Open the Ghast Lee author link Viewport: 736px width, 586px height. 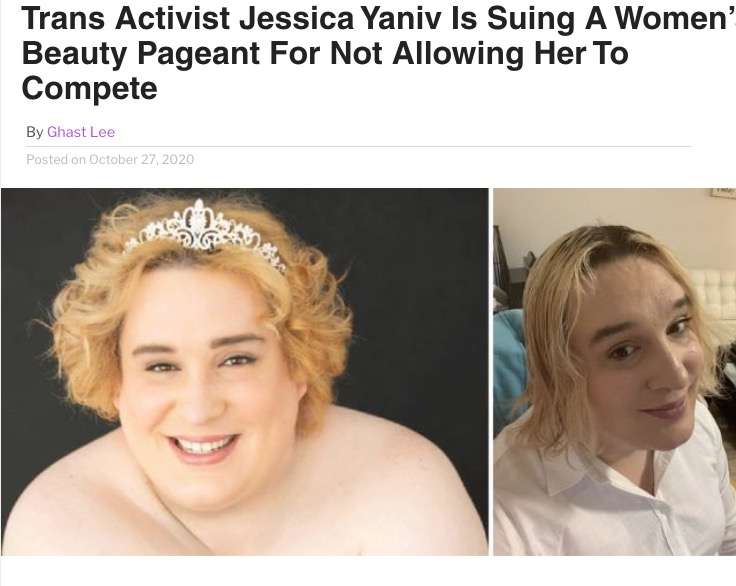(x=81, y=132)
